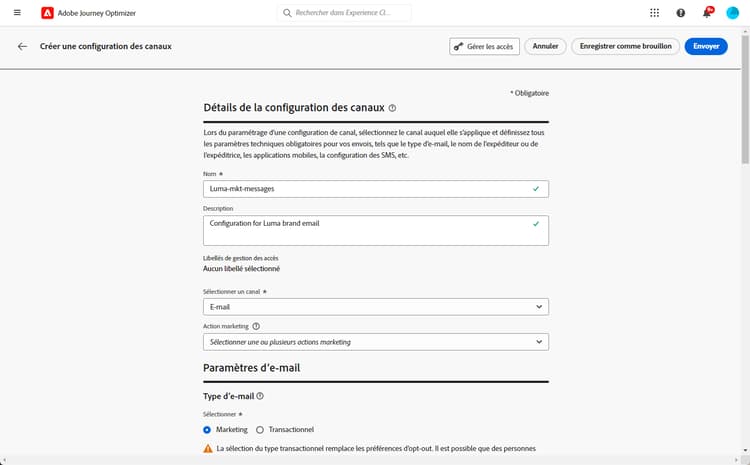Go back using the arrow icon

[22, 46]
